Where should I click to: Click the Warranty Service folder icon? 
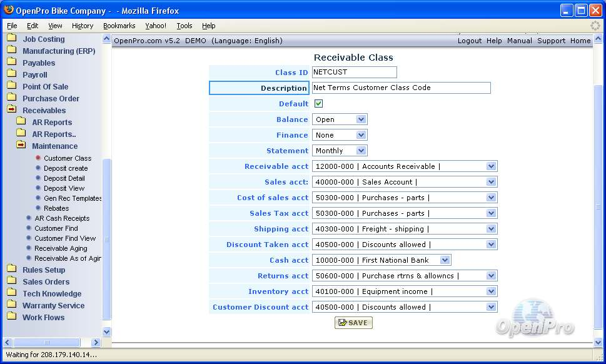pyautogui.click(x=11, y=306)
